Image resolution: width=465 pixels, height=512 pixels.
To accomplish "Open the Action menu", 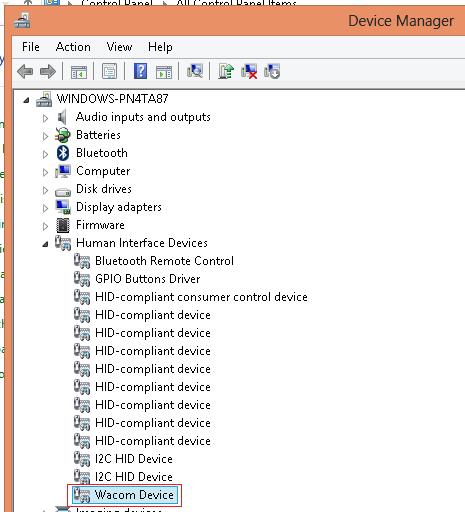I will 73,47.
